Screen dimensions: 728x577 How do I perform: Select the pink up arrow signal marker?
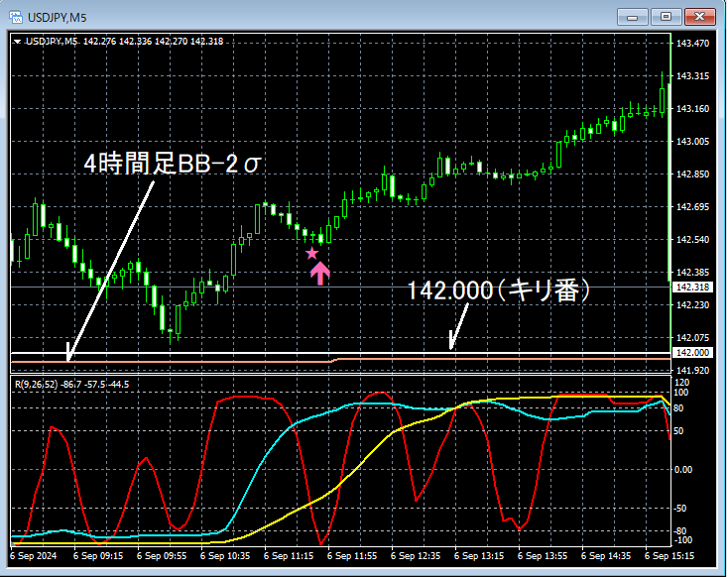(320, 273)
